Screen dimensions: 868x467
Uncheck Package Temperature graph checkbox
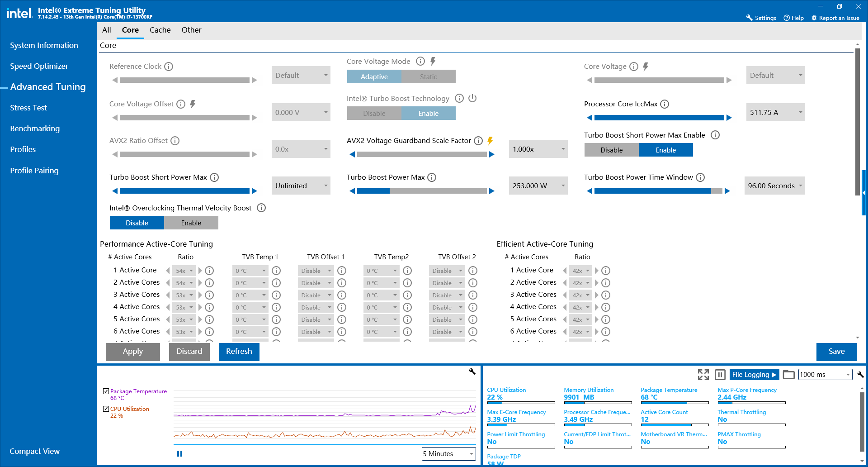[106, 391]
